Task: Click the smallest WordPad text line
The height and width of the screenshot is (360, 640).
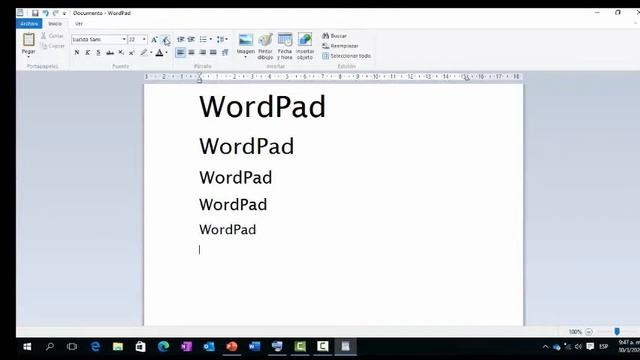Action: (228, 229)
